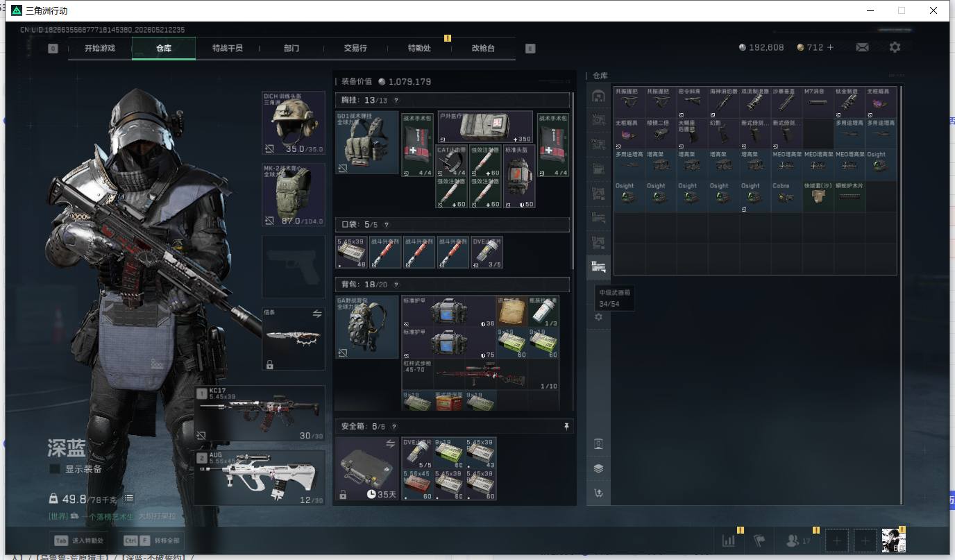Select the 5.45x39 ammo in the pocket
Image resolution: width=955 pixels, height=560 pixels.
[352, 253]
